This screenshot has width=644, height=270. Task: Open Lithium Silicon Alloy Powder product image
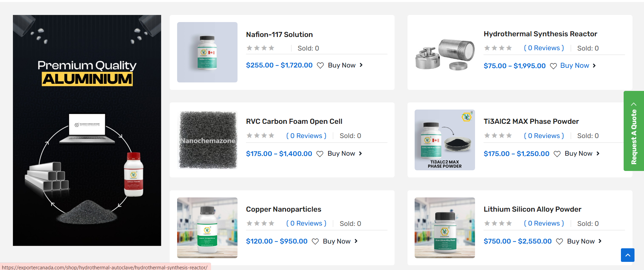445,228
